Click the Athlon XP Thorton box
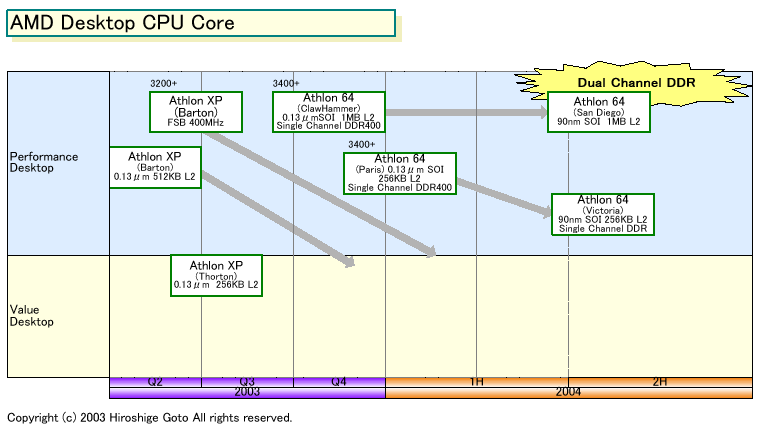This screenshot has width=760, height=439. [x=216, y=275]
